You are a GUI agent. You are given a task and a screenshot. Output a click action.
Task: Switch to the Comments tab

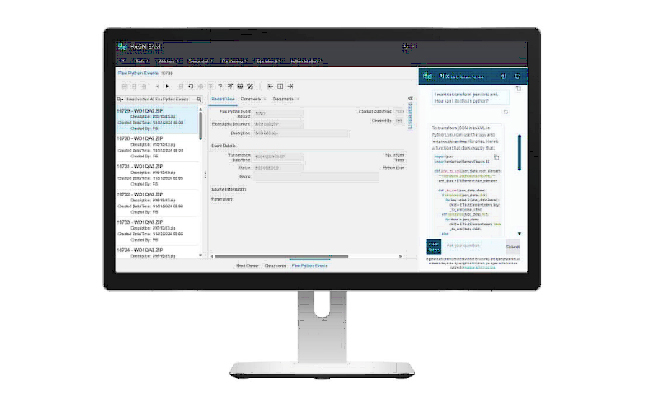(x=251, y=99)
